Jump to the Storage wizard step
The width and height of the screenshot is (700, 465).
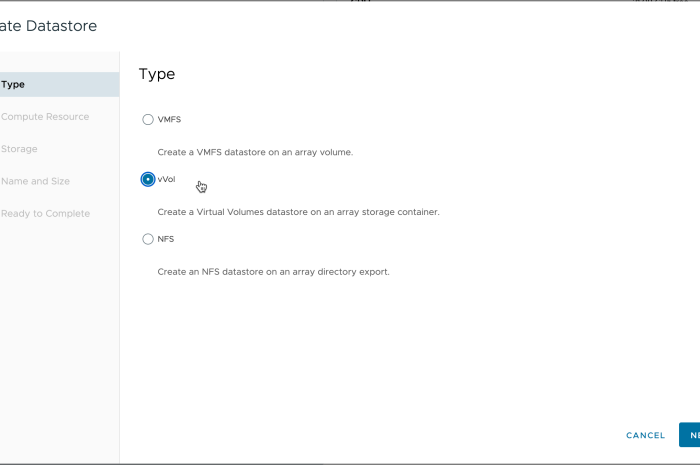click(20, 149)
